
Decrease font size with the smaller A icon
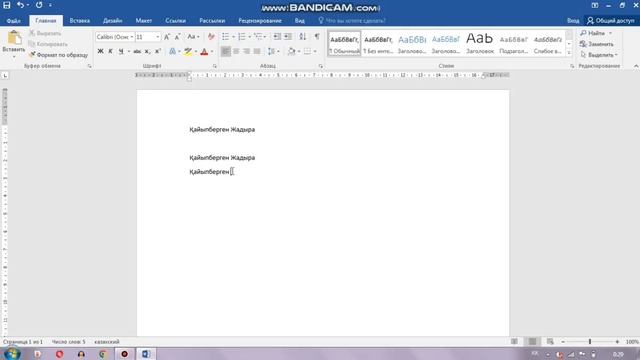pos(178,37)
